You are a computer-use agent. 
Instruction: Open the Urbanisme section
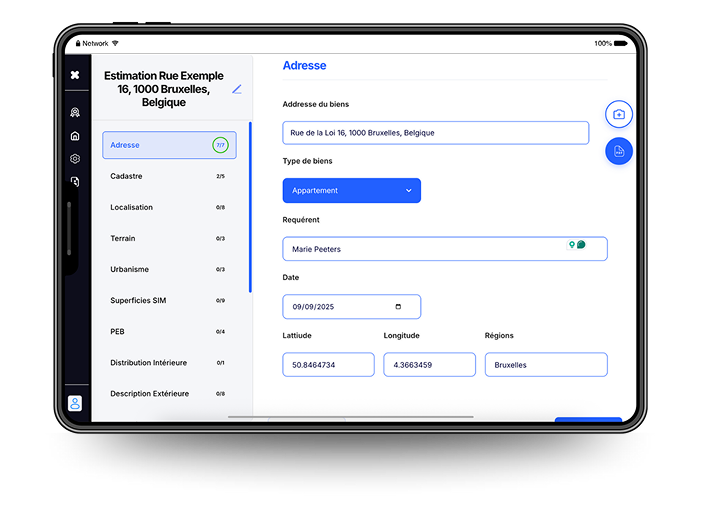click(x=169, y=269)
